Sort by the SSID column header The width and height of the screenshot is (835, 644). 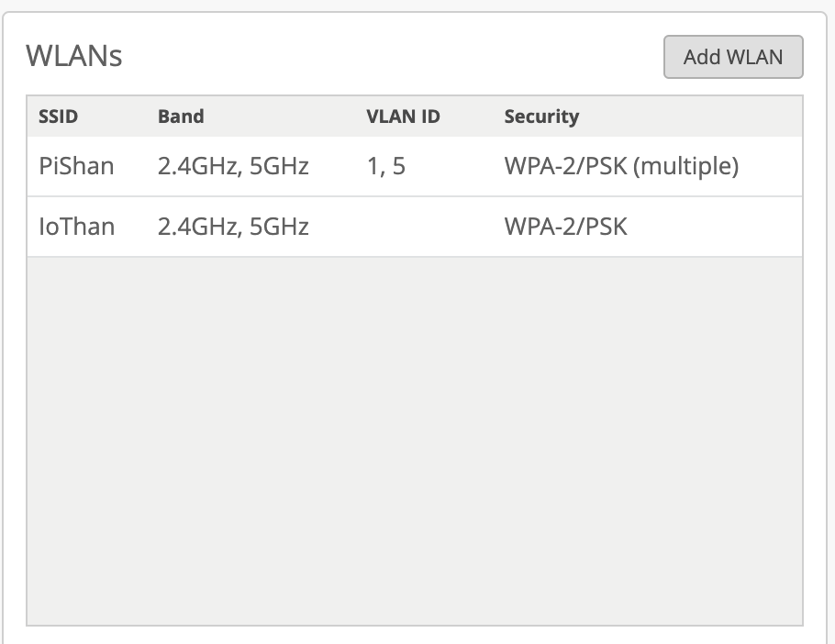(58, 117)
